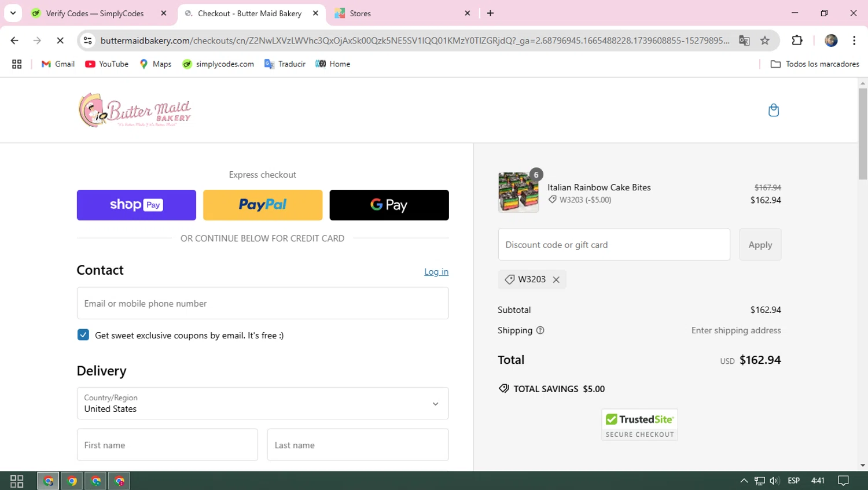868x490 pixels.
Task: Remove the W3203 discount code tag
Action: click(x=556, y=279)
